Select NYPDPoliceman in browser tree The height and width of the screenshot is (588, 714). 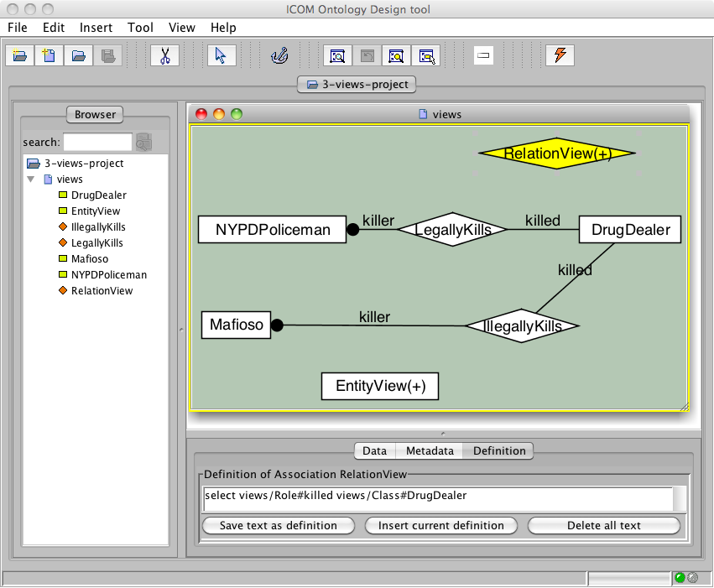(x=109, y=275)
